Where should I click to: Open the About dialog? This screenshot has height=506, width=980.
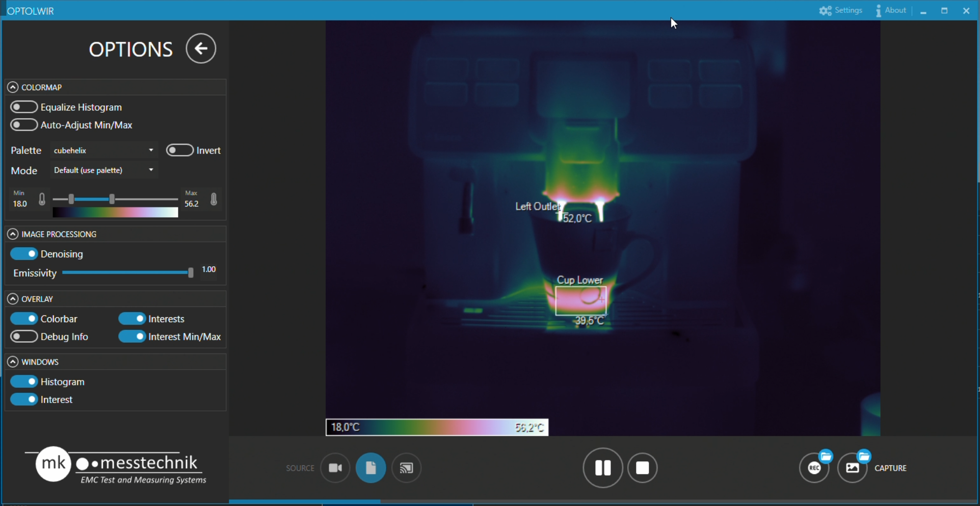pyautogui.click(x=892, y=10)
